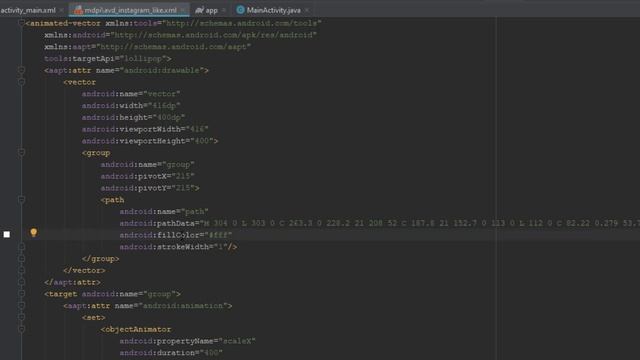Click the xmlns:android namespace line
640x360 pixels.
point(180,35)
